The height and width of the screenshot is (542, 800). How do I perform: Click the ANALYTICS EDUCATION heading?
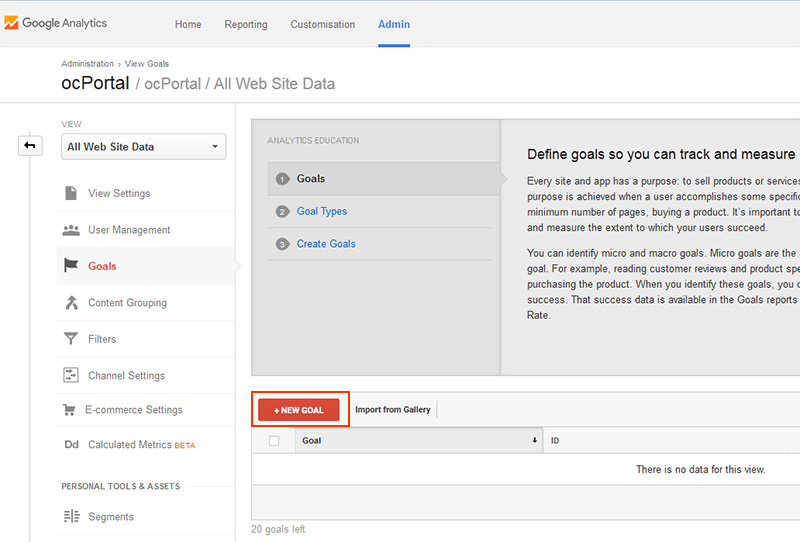[x=313, y=140]
